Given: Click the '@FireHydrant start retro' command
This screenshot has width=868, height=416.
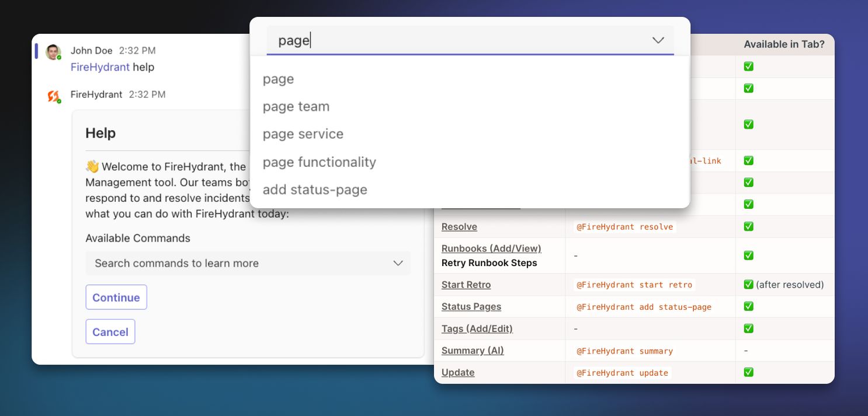Looking at the screenshot, I should 634,285.
